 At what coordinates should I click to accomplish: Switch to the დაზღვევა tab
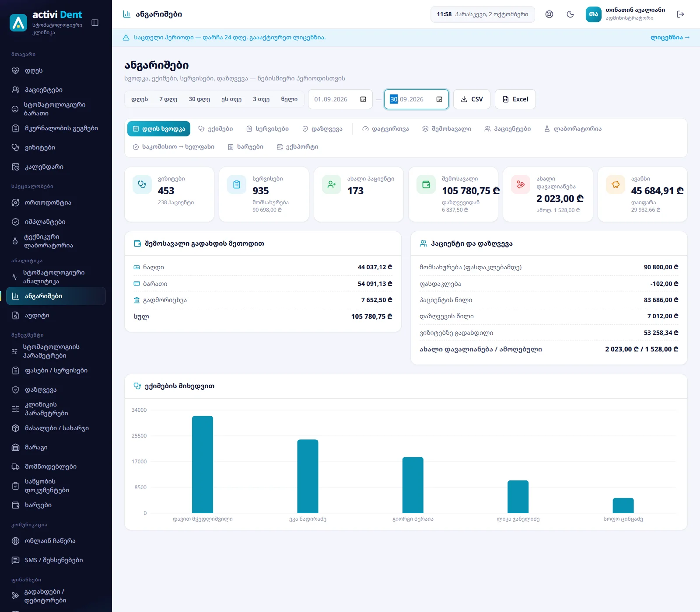(x=322, y=129)
